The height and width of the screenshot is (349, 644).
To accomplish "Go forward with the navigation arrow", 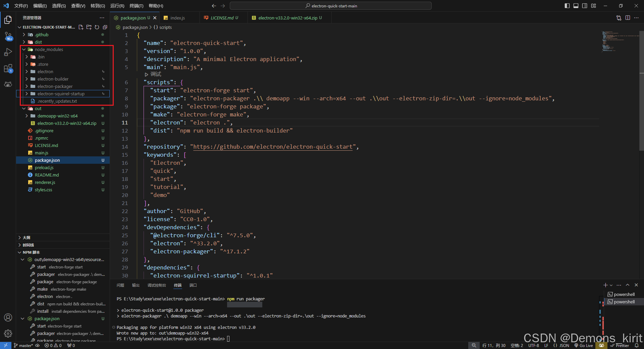I will coord(223,6).
